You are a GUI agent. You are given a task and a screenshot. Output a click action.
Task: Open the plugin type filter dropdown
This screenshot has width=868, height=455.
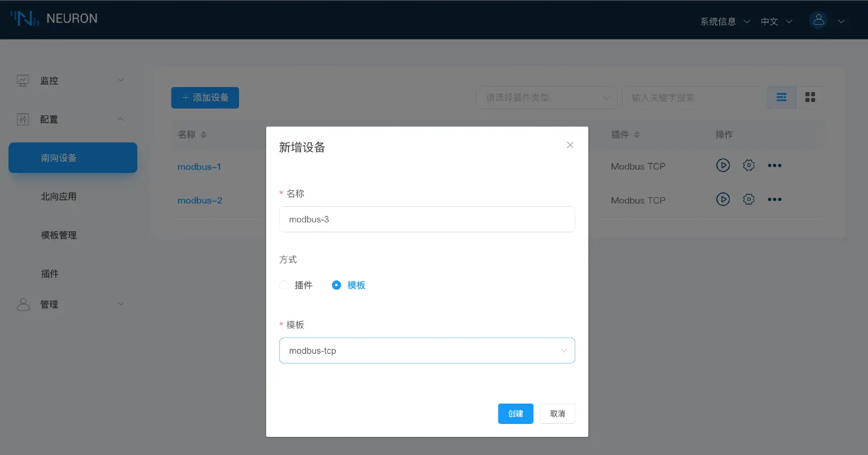tap(546, 97)
